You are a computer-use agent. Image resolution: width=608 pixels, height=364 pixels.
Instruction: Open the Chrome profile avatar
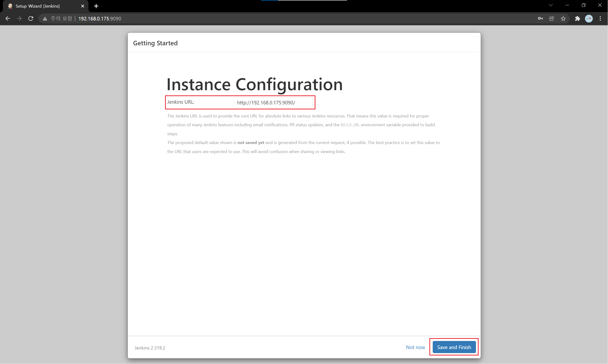[x=589, y=19]
